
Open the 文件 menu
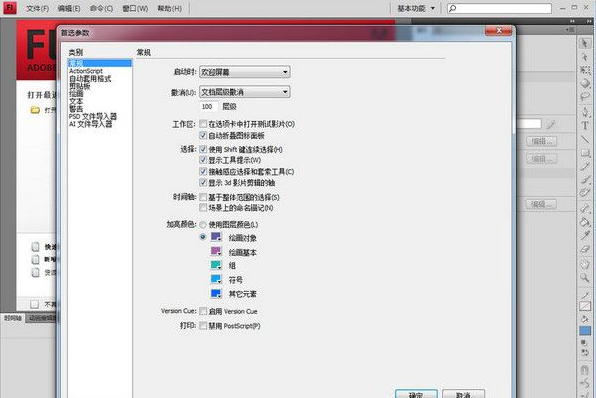(37, 8)
